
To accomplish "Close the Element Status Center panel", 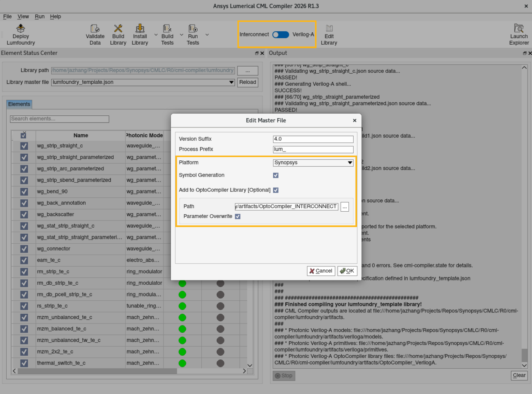I will [x=262, y=53].
